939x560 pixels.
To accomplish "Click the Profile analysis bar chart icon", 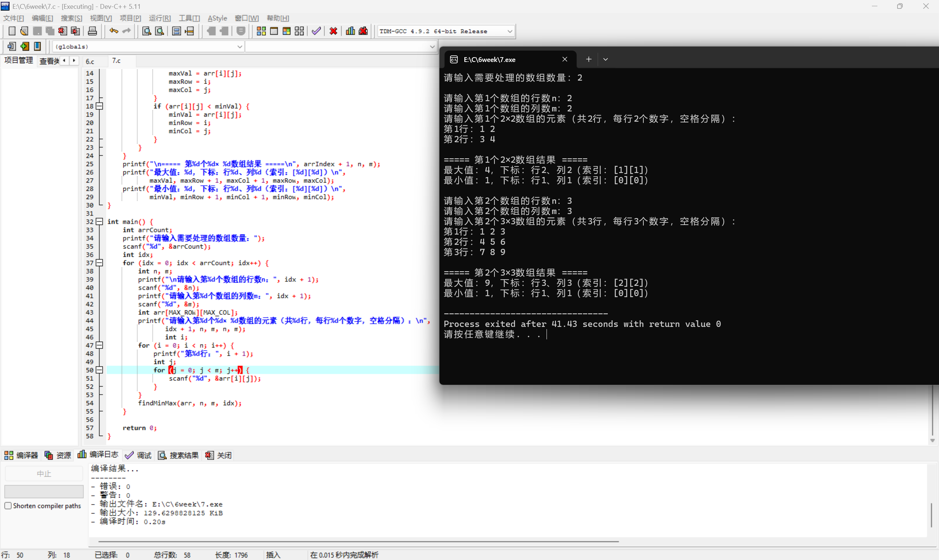I will pyautogui.click(x=350, y=31).
